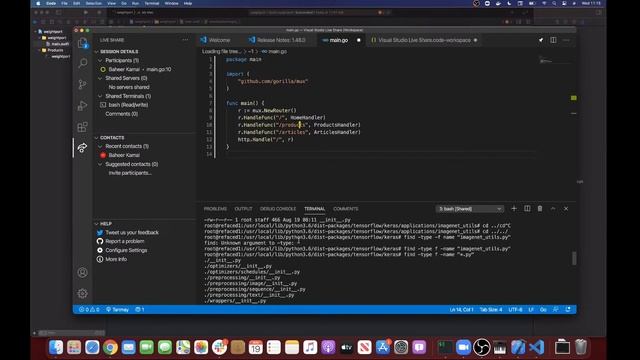The image size is (640, 360).
Task: Open OBS from the Dock
Action: coord(482,347)
